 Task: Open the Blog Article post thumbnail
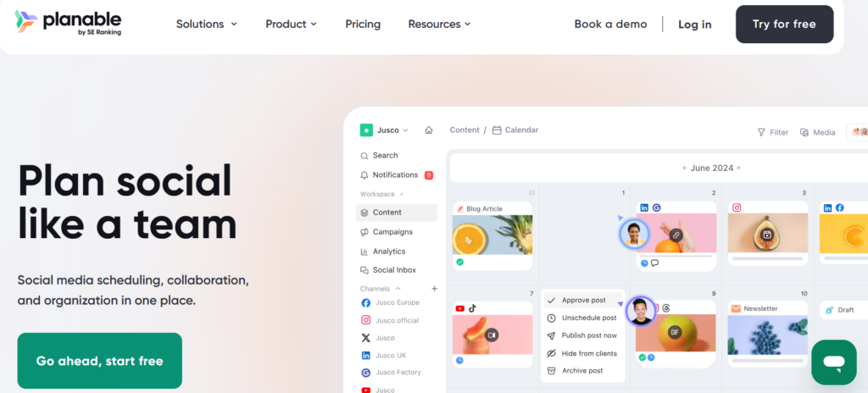[492, 235]
